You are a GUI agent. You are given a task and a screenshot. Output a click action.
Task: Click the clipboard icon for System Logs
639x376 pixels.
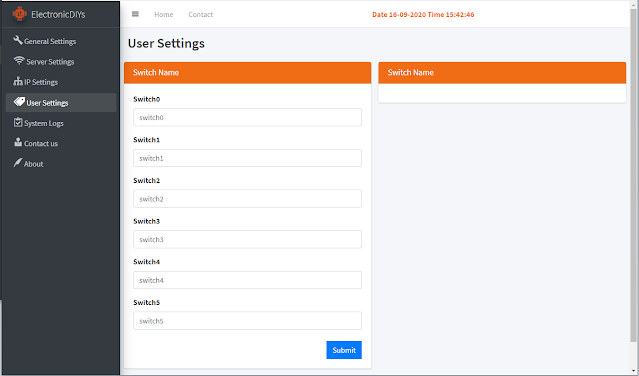coord(18,122)
